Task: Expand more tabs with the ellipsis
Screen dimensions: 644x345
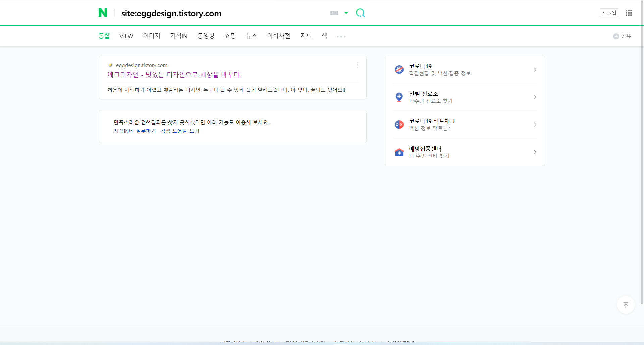Action: 341,36
